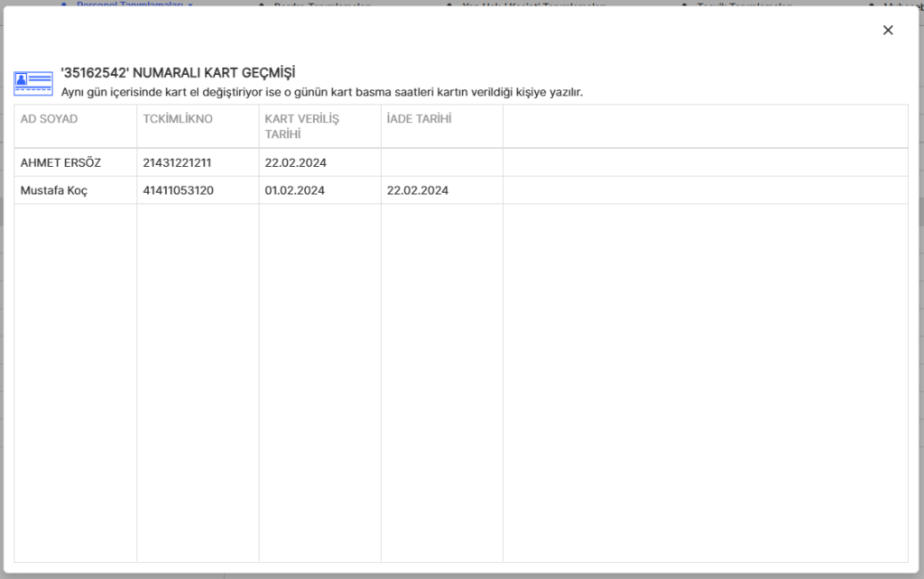This screenshot has height=579, width=924.
Task: Select the TCKİMLİKNO column header
Action: click(178, 119)
